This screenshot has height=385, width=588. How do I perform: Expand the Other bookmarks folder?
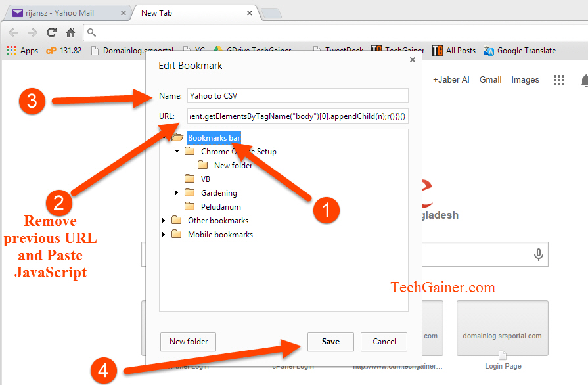[x=162, y=220]
